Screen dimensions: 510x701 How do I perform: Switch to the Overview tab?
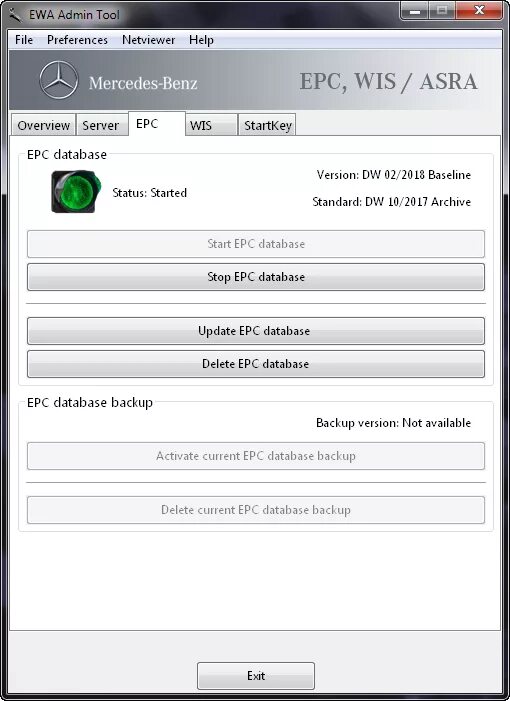coord(43,125)
